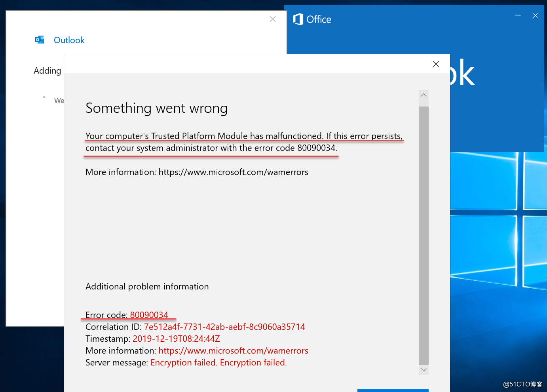Click the Something went wrong heading
The height and width of the screenshot is (392, 547).
click(157, 108)
